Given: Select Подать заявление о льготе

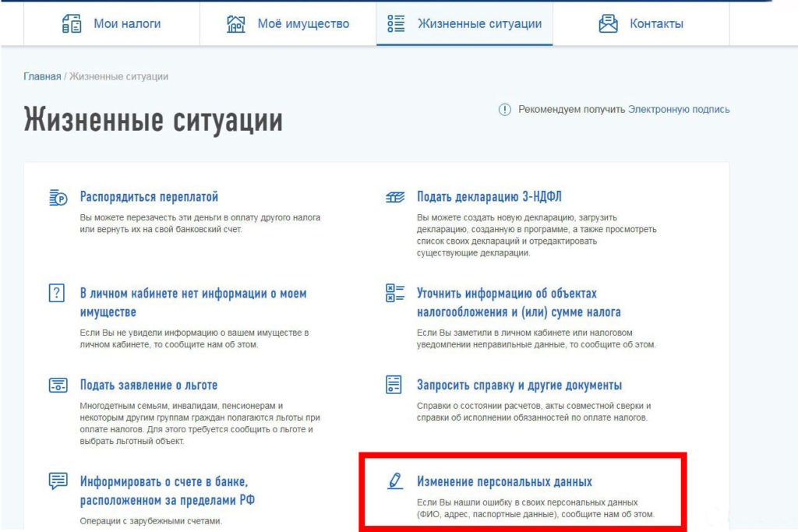Looking at the screenshot, I should 149,385.
